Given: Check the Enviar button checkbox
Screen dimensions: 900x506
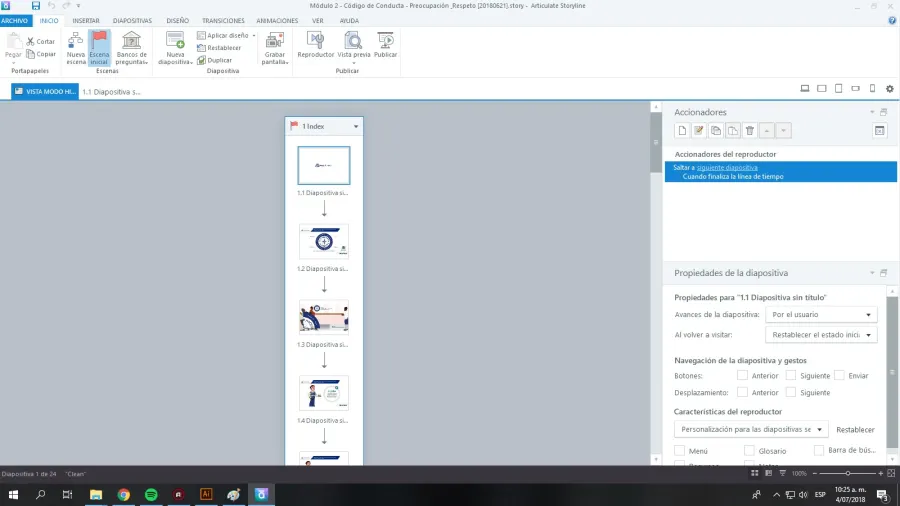Looking at the screenshot, I should [839, 375].
